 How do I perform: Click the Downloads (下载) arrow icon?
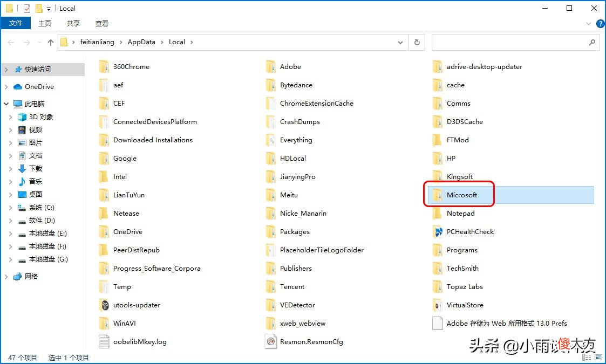[x=22, y=168]
